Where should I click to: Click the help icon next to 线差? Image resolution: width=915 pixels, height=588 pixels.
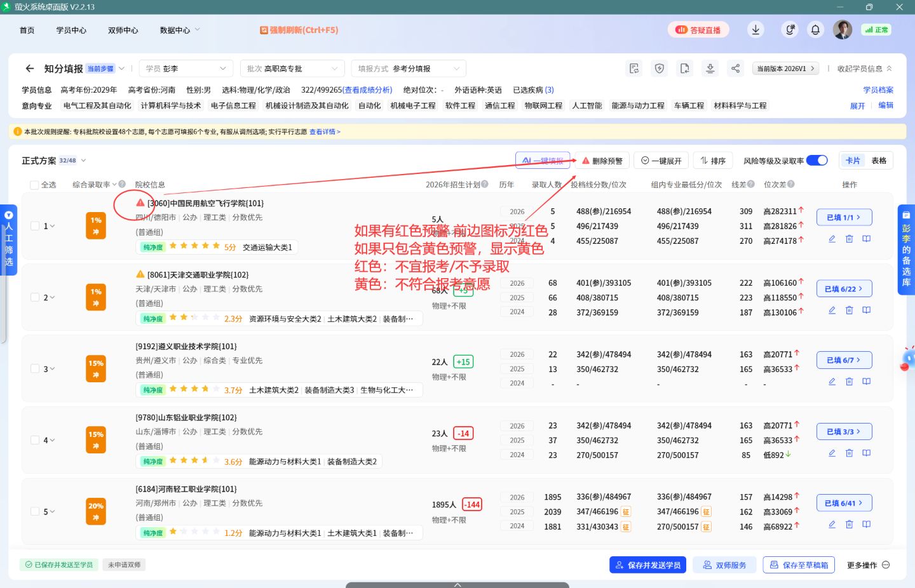click(x=751, y=184)
